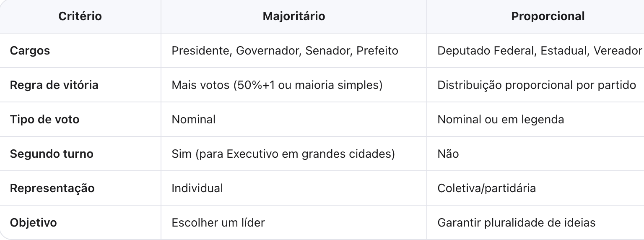Click the Garantir pluralidade de ideias cell
The width and height of the screenshot is (644, 240).
tap(516, 222)
